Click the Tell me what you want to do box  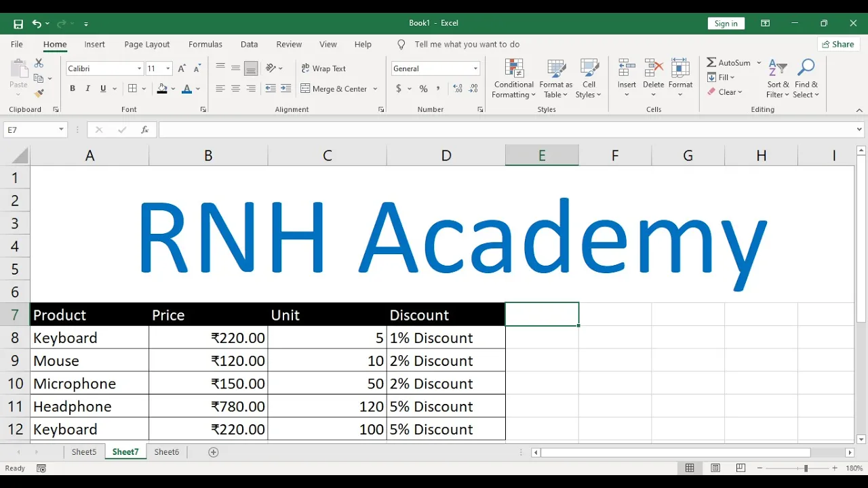click(x=467, y=44)
